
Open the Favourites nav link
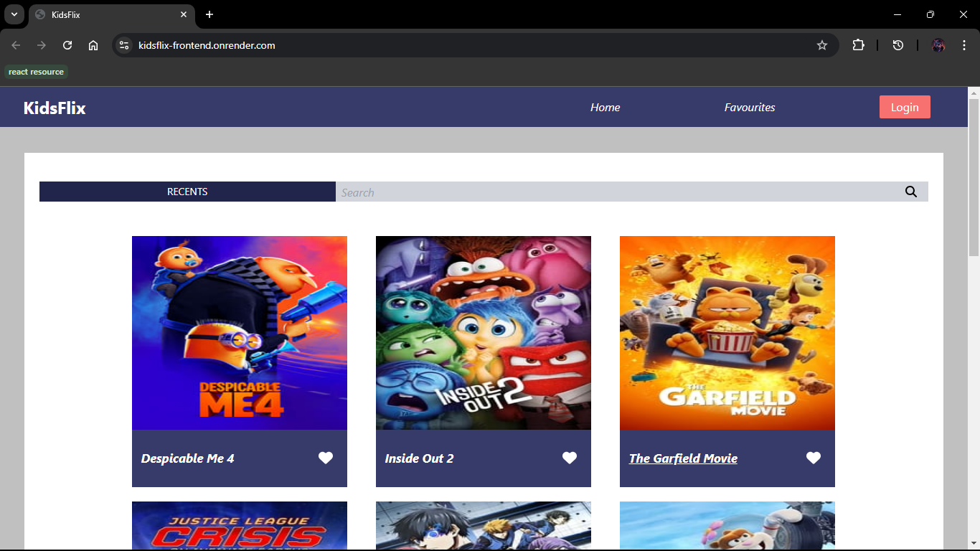tap(750, 107)
